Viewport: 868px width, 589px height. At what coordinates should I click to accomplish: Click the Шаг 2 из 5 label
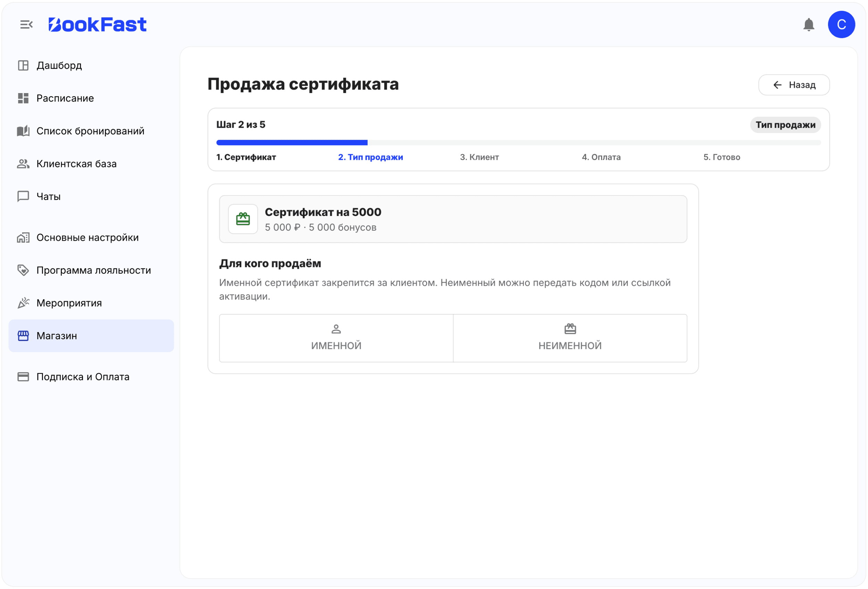241,125
